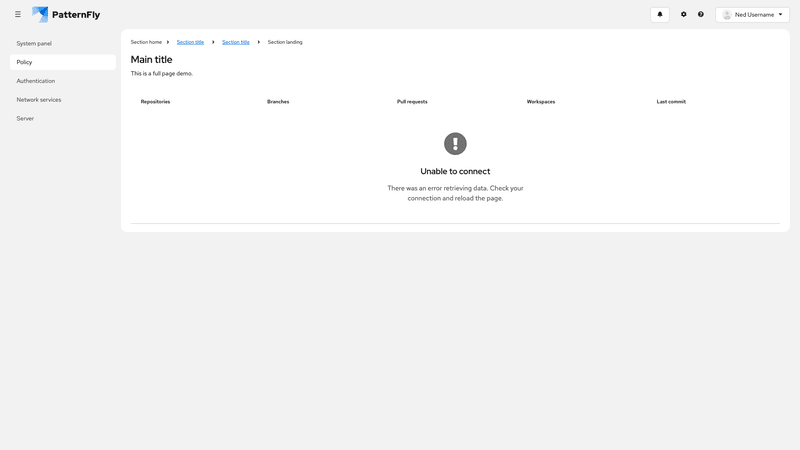This screenshot has height=450, width=800.
Task: Follow the first Section title breadcrumb link
Action: coord(190,42)
